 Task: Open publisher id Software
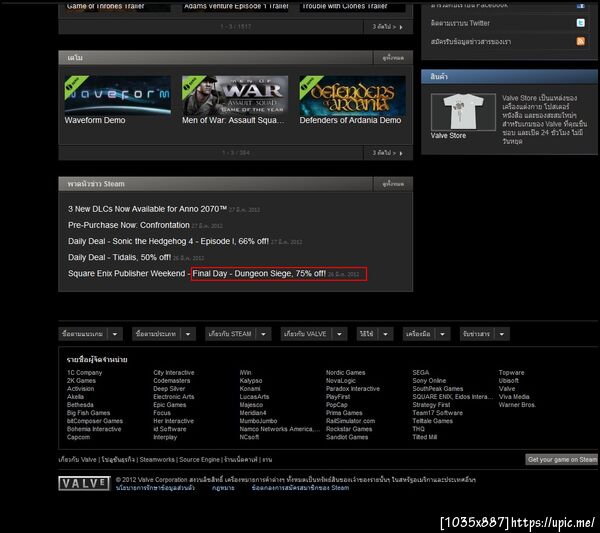170,429
